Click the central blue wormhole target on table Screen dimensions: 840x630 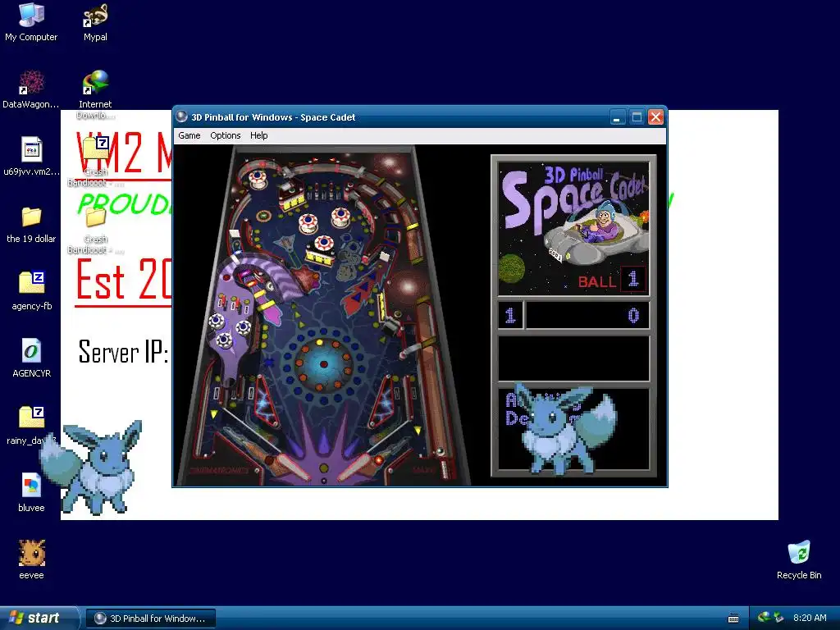point(323,364)
